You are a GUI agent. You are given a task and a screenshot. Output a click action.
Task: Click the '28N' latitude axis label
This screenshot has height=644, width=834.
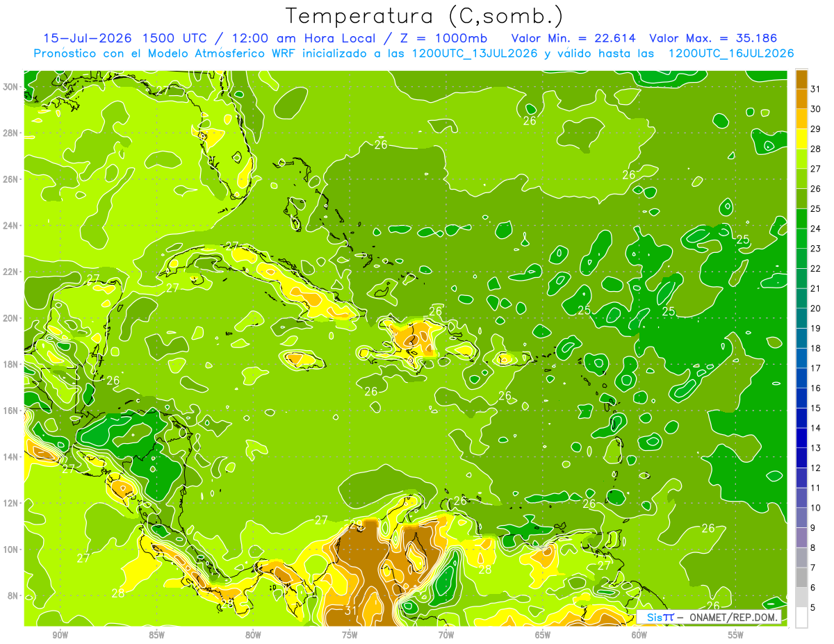pos(10,133)
